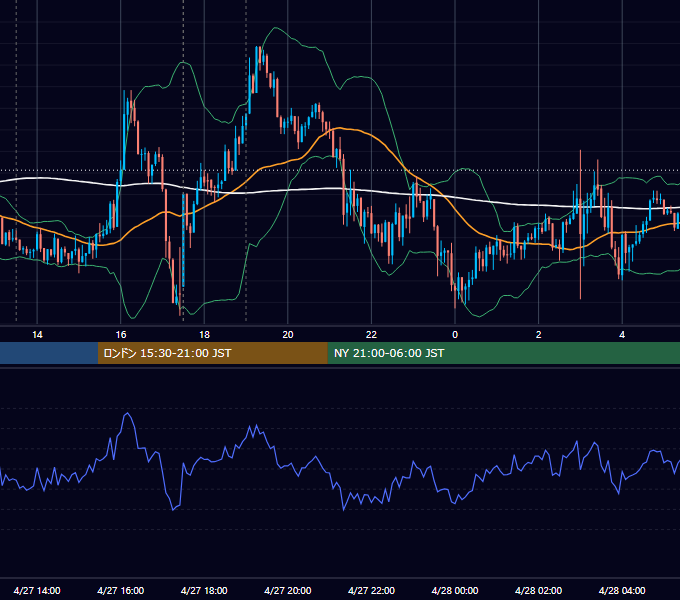Click the long-wick candle just after 3:00
The image size is (680, 600).
point(580,225)
